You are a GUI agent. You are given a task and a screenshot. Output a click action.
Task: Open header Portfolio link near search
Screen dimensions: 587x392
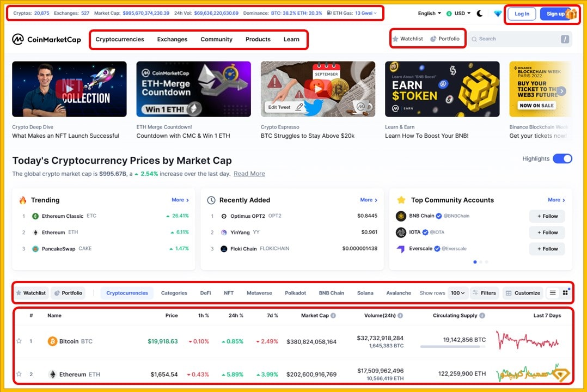(x=445, y=39)
